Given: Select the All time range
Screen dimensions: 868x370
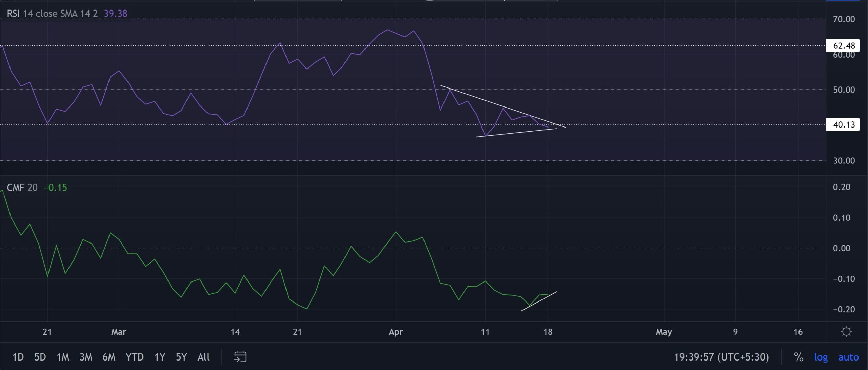Looking at the screenshot, I should pos(203,357).
